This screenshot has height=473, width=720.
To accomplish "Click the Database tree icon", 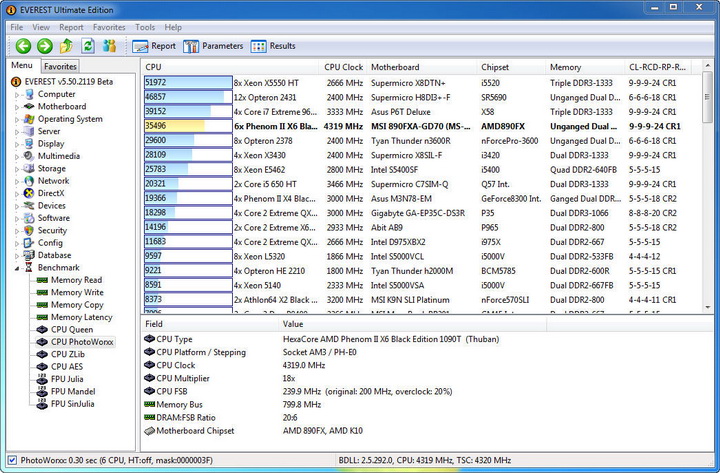I will [29, 255].
